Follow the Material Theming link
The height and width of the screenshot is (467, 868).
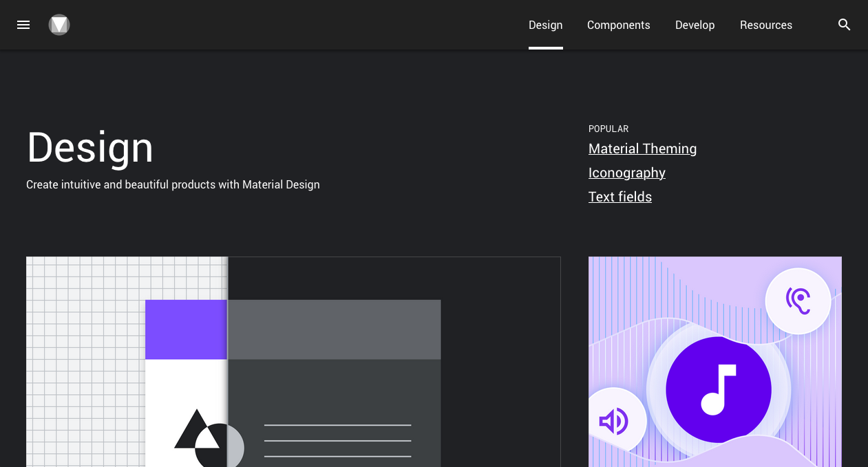coord(642,149)
